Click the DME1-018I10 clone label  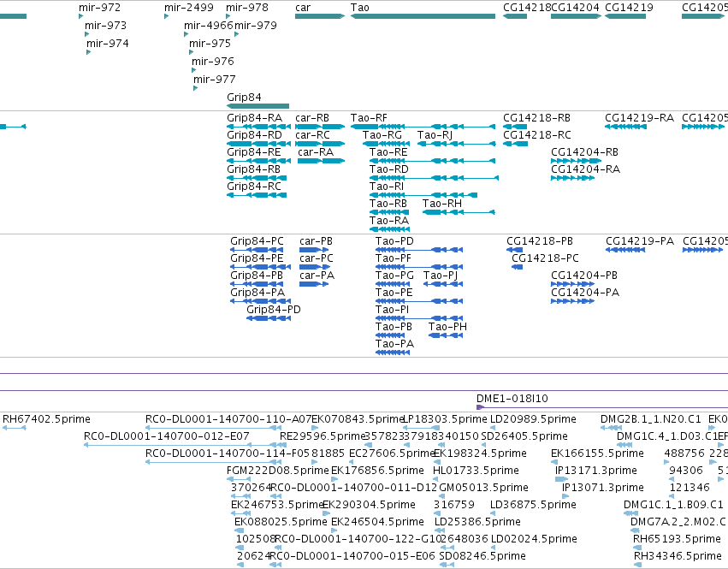[x=512, y=399]
